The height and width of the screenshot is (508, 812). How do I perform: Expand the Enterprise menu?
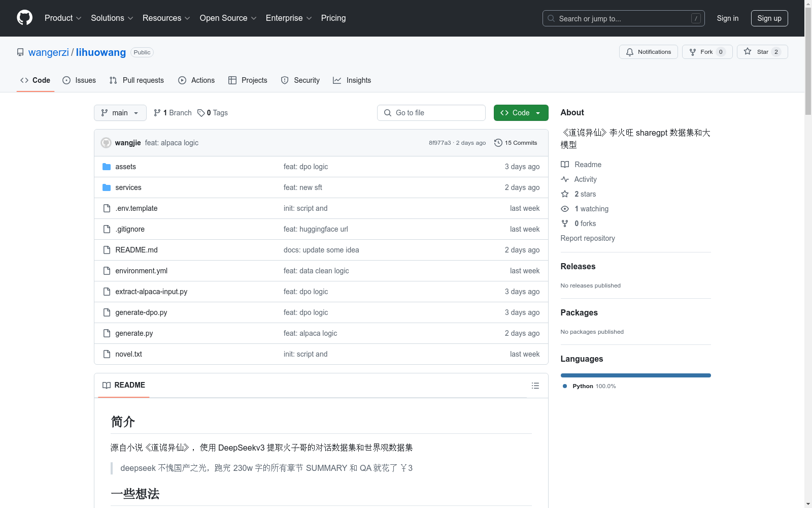[289, 18]
